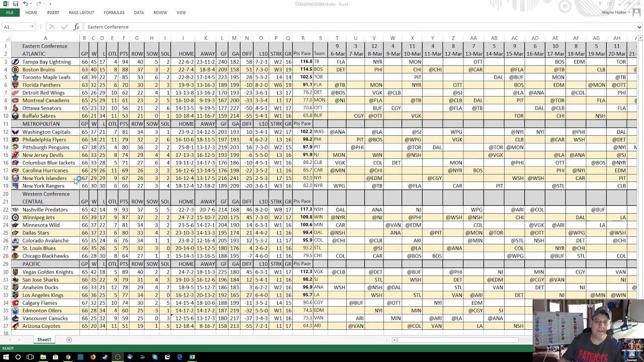Open Microsoft Store from the taskbar
This screenshot has width=644, height=362.
(x=55, y=357)
